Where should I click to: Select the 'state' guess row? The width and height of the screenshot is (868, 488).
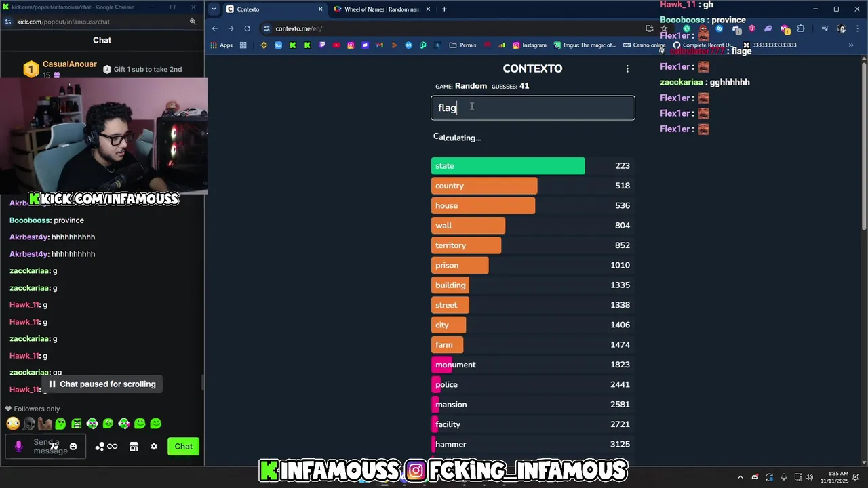pyautogui.click(x=532, y=166)
